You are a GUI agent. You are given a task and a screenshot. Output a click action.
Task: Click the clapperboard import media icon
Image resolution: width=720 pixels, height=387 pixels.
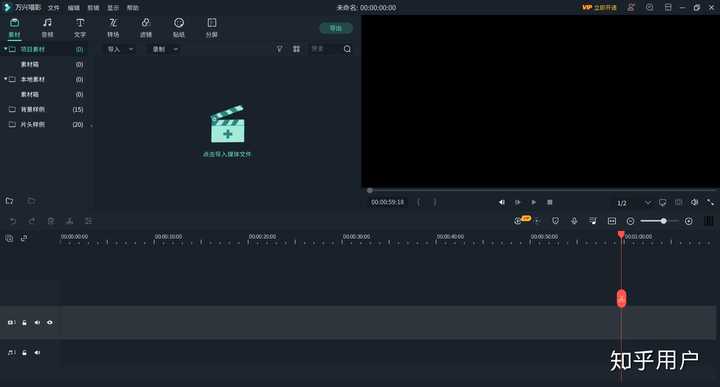(228, 124)
